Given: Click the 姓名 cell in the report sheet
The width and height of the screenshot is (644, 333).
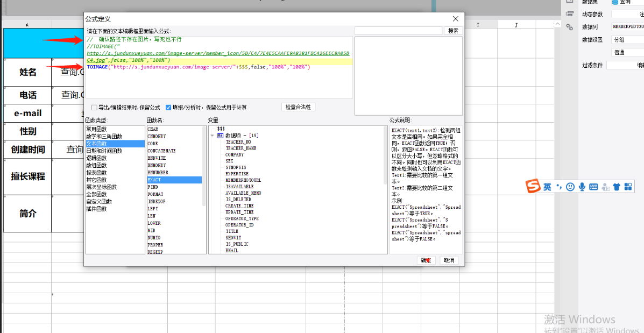Looking at the screenshot, I should (27, 72).
